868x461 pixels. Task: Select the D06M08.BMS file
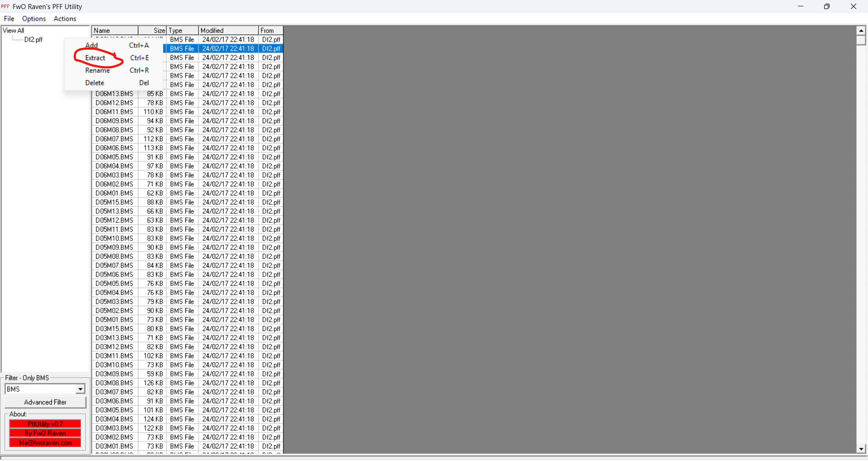pyautogui.click(x=114, y=130)
